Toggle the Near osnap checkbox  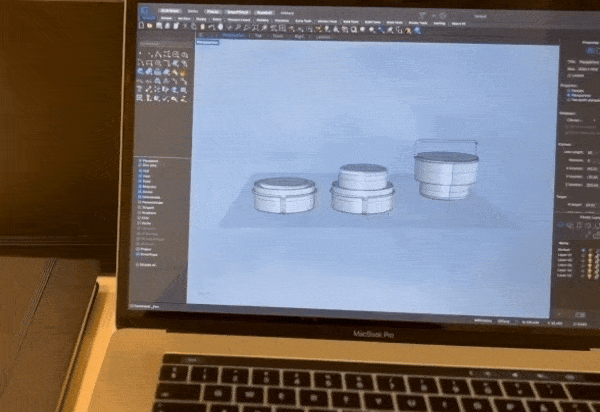tap(140, 176)
